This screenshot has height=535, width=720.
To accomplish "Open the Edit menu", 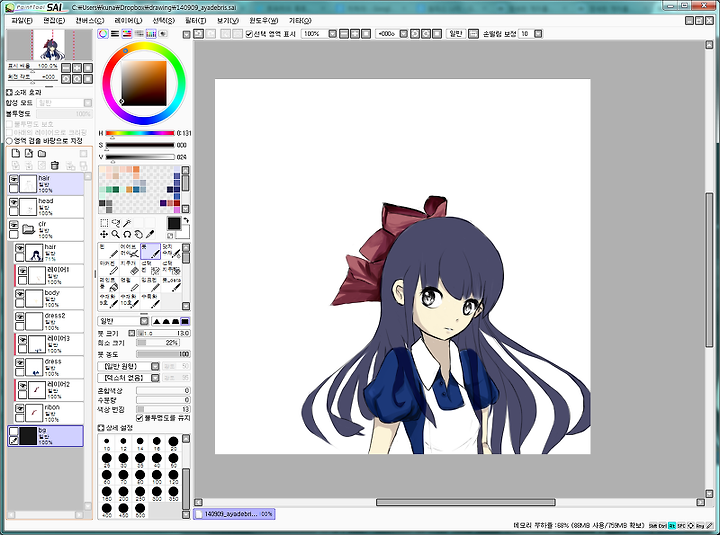I will click(54, 21).
